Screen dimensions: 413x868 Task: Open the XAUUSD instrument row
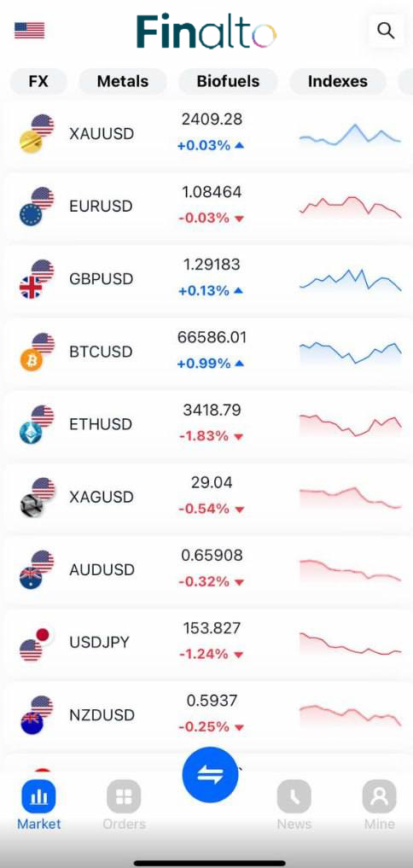[x=206, y=134]
